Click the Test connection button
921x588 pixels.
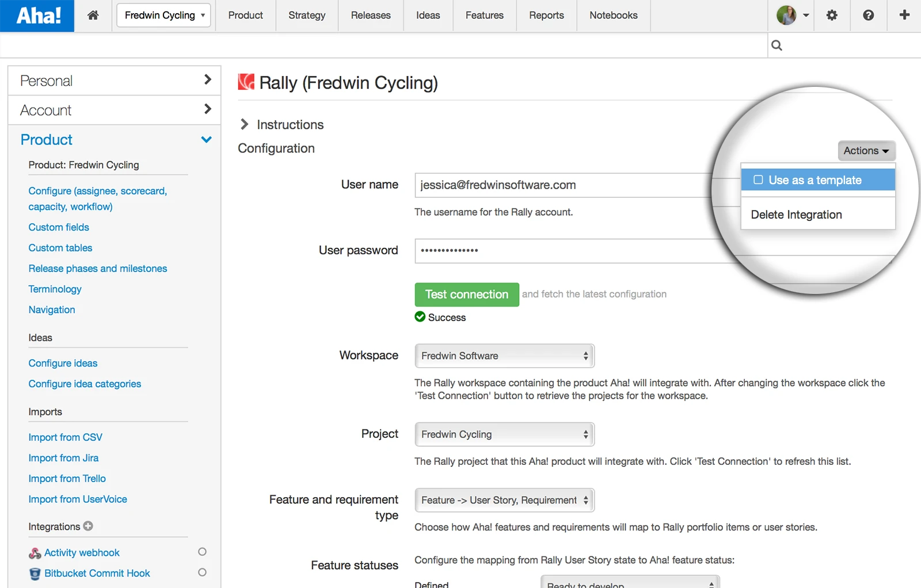click(467, 295)
